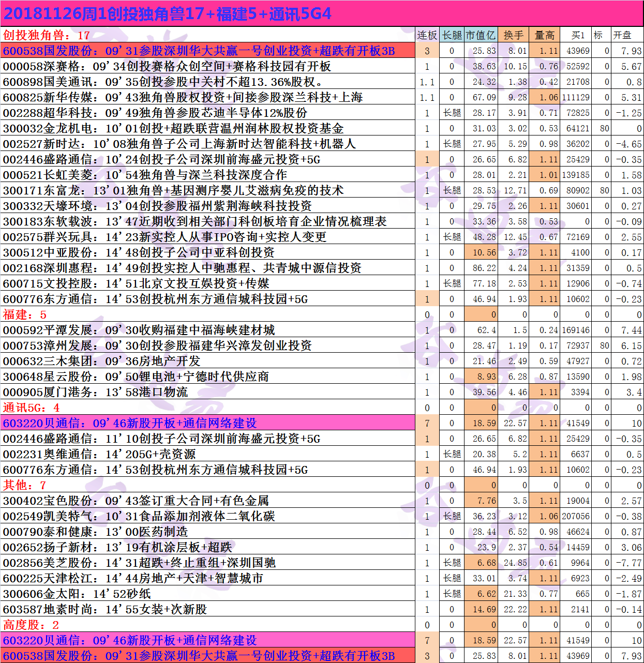Click the 买1 value 139185 for 长虹美菱
This screenshot has width=644, height=663.
575,175
